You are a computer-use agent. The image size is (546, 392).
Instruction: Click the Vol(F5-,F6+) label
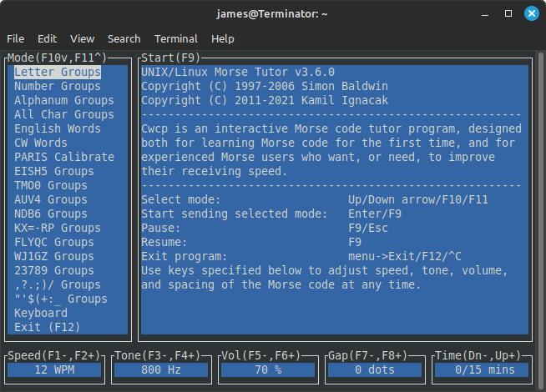[x=261, y=356]
